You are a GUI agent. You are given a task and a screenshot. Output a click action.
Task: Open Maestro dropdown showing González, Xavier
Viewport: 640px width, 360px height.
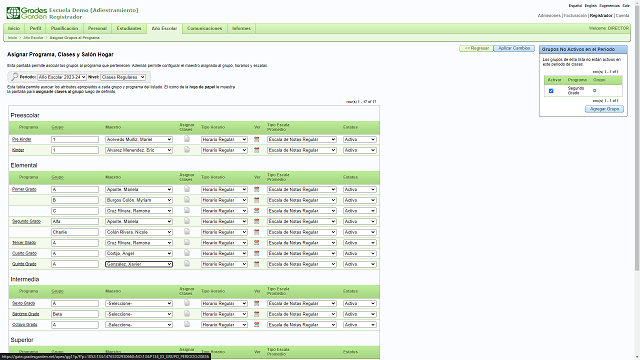tap(139, 264)
